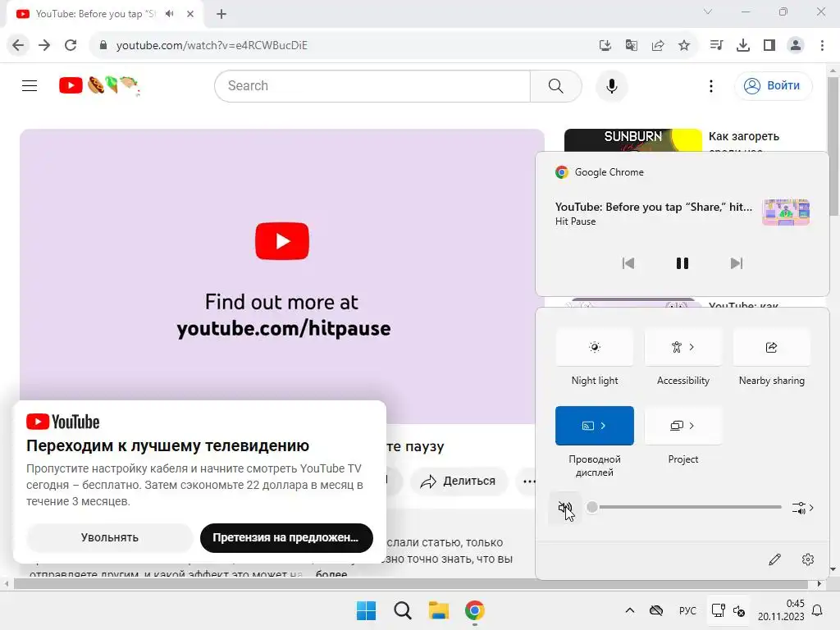Switch РУС input language
840x630 pixels.
(687, 610)
